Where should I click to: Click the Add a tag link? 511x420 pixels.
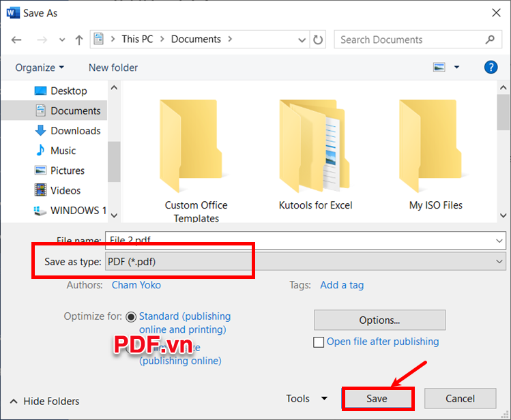[342, 285]
